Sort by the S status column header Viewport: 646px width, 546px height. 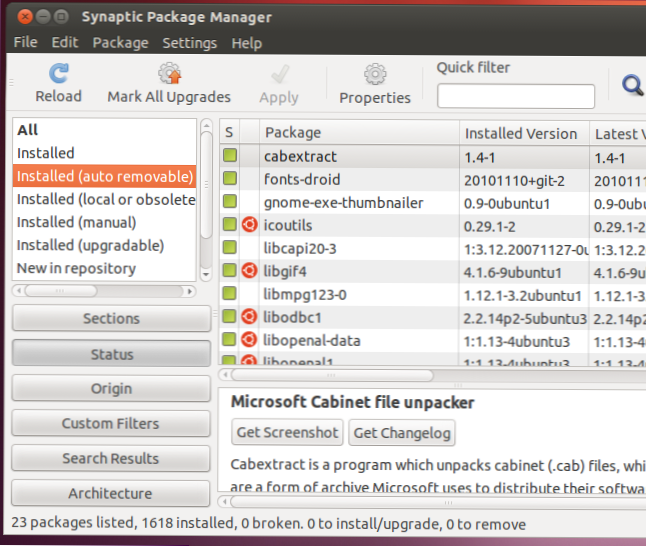point(229,133)
